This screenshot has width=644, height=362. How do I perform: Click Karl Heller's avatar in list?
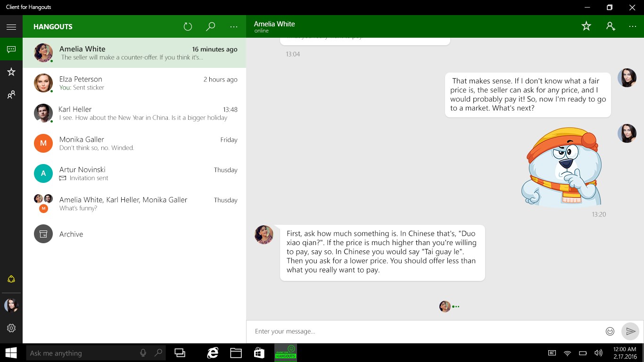(x=43, y=113)
